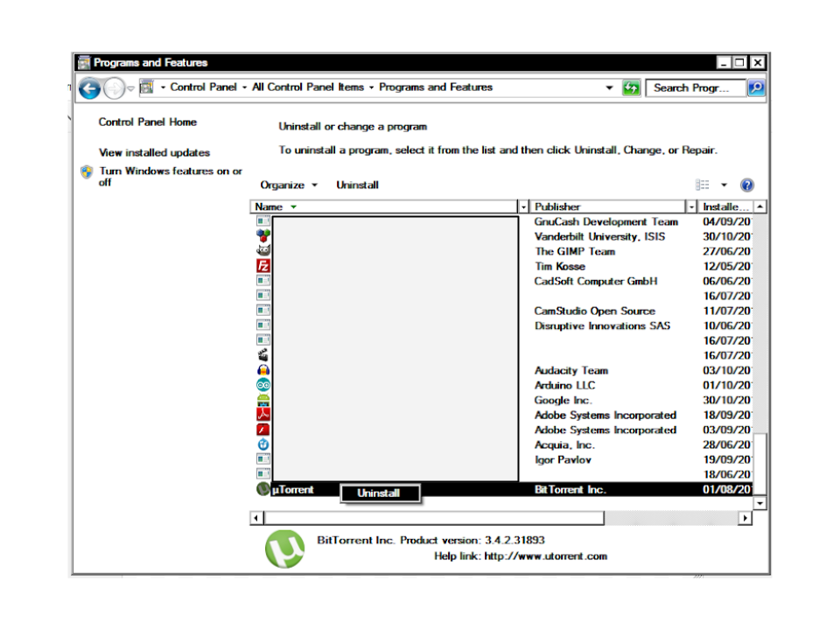Click Uninstall in the toolbar
The image size is (840, 630).
point(357,185)
